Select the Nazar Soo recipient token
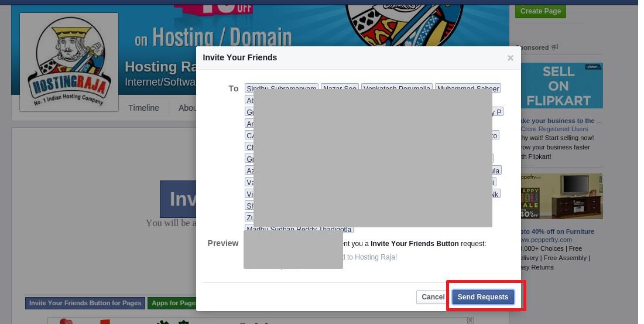Screen dimensions: 644x324 click(340, 88)
